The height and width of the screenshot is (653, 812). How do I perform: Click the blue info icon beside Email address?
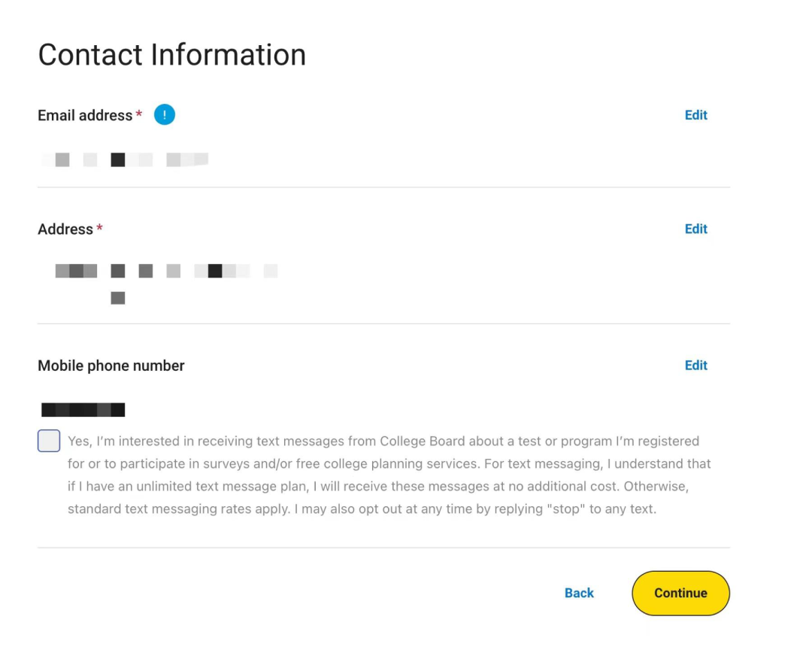click(164, 114)
